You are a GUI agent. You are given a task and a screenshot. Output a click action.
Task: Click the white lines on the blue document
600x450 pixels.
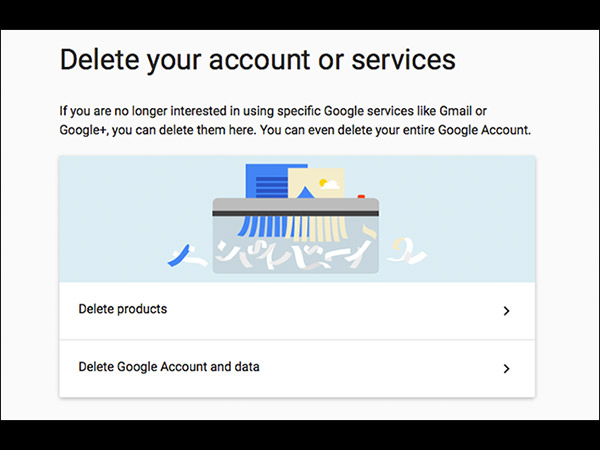268,186
